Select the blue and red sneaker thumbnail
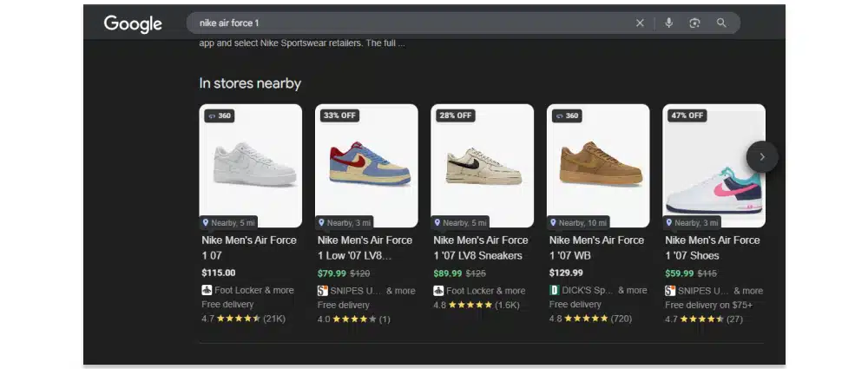Viewport: 868px width, 369px height. pos(366,165)
